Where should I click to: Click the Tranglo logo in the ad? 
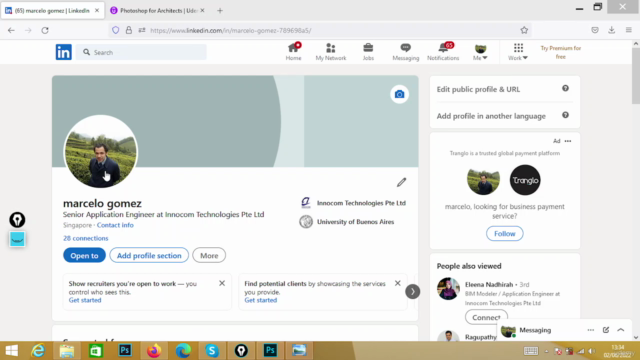tap(525, 180)
